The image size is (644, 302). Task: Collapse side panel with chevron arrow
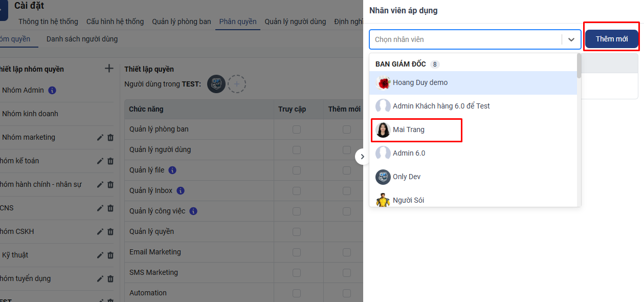[362, 157]
